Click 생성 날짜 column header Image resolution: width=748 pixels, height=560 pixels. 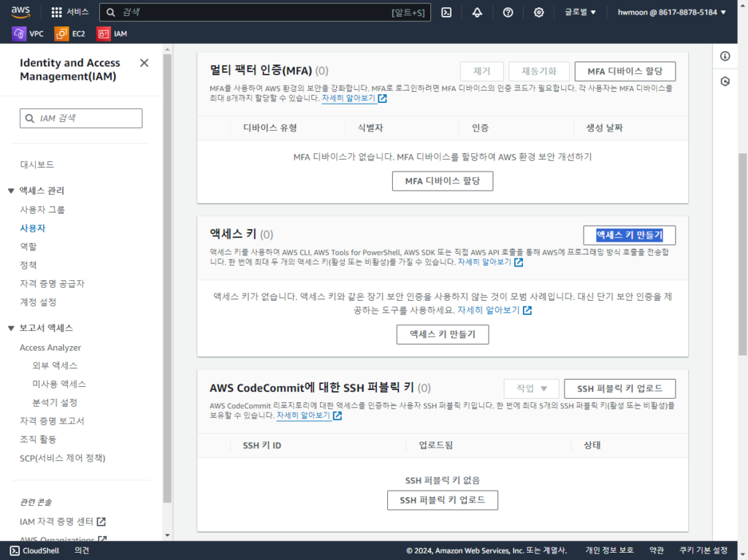point(604,128)
